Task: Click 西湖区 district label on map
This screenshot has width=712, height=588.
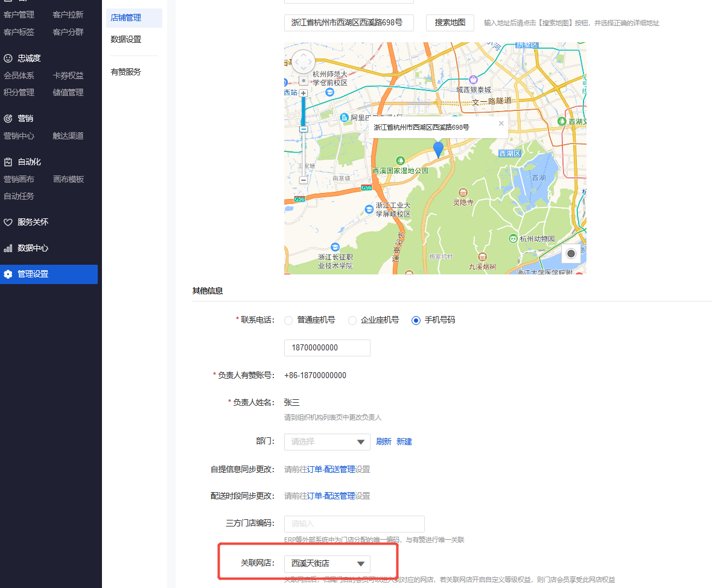Action: [x=509, y=154]
